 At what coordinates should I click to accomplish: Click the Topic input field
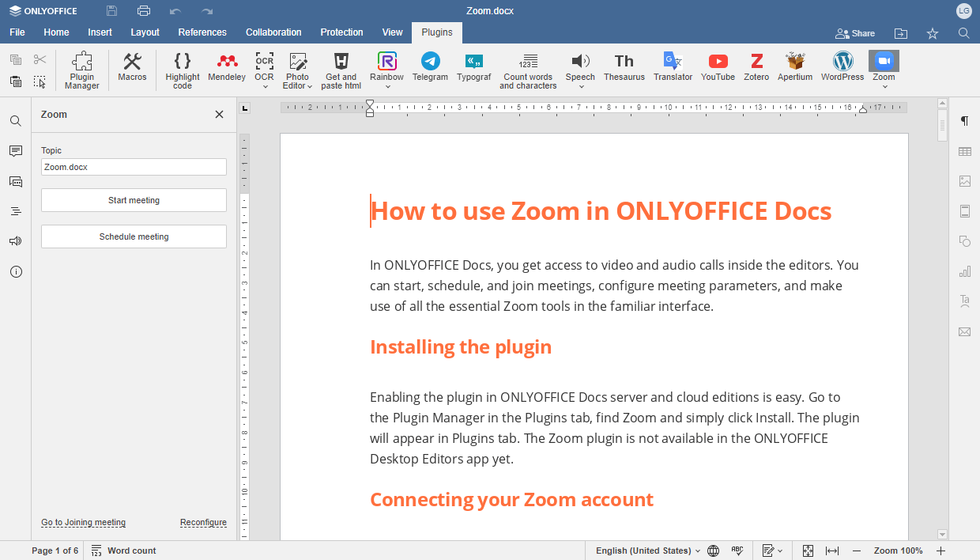(134, 167)
